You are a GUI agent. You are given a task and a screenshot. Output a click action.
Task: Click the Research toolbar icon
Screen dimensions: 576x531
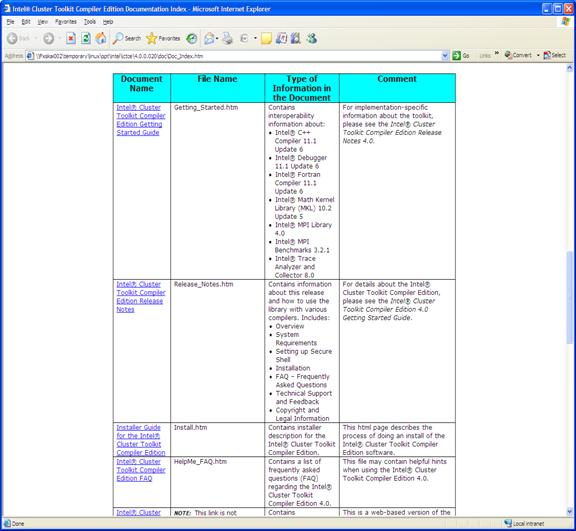click(x=281, y=38)
